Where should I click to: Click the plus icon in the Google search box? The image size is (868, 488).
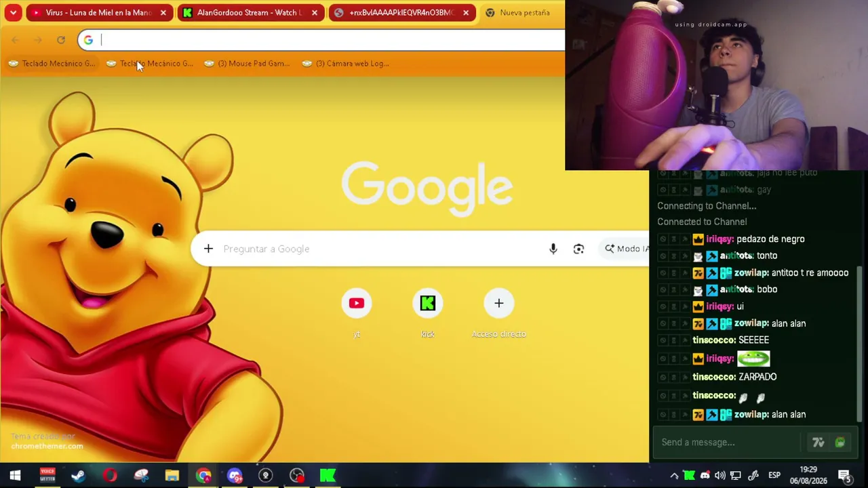click(x=208, y=249)
